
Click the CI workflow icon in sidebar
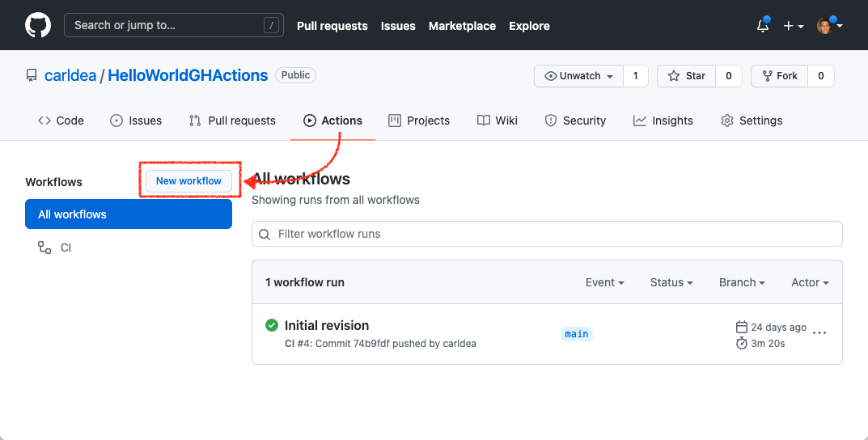(x=44, y=247)
